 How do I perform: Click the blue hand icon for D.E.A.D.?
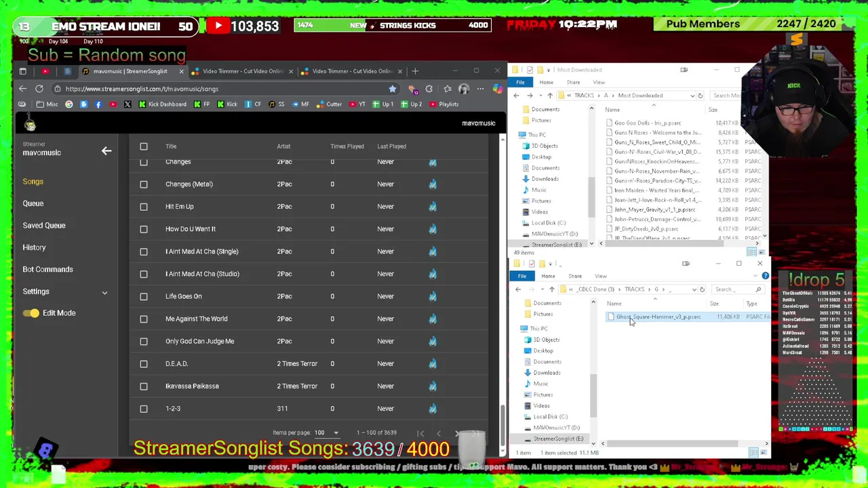pyautogui.click(x=433, y=363)
